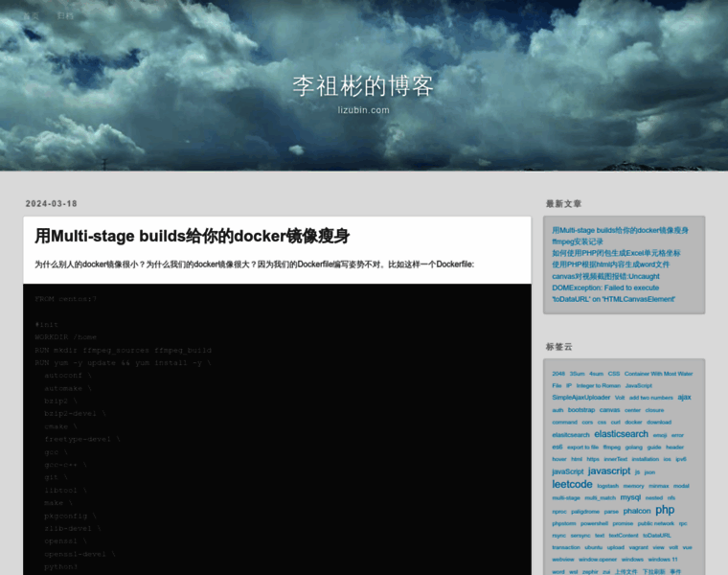Open recent post 如何使用PHP闭包生成Excel单元格坐标
This screenshot has width=728, height=575.
tap(616, 253)
